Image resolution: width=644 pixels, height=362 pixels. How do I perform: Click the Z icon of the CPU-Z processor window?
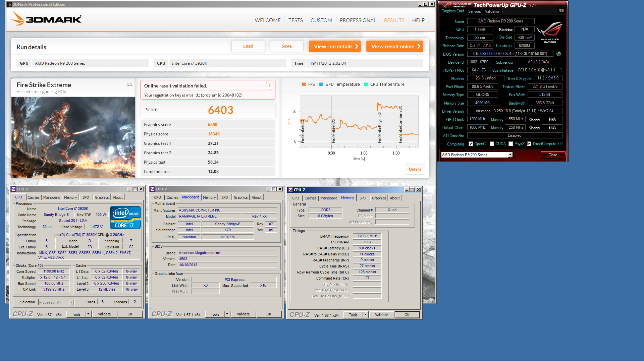click(13, 189)
